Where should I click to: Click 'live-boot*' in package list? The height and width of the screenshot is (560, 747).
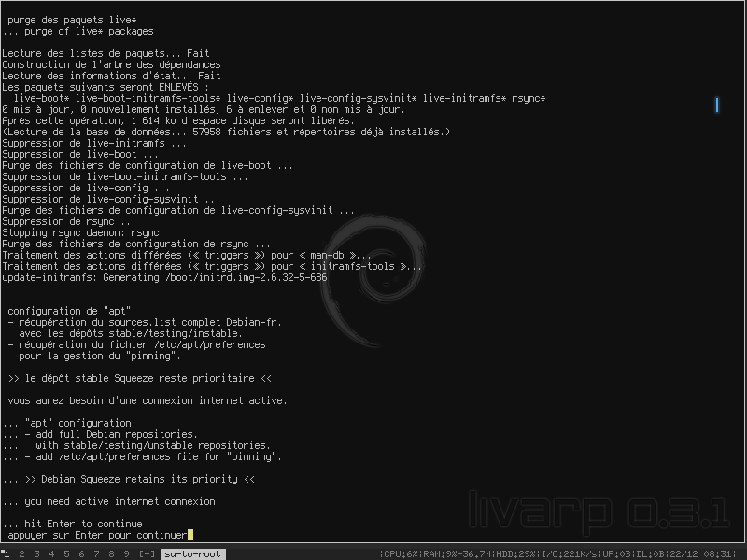pos(42,99)
